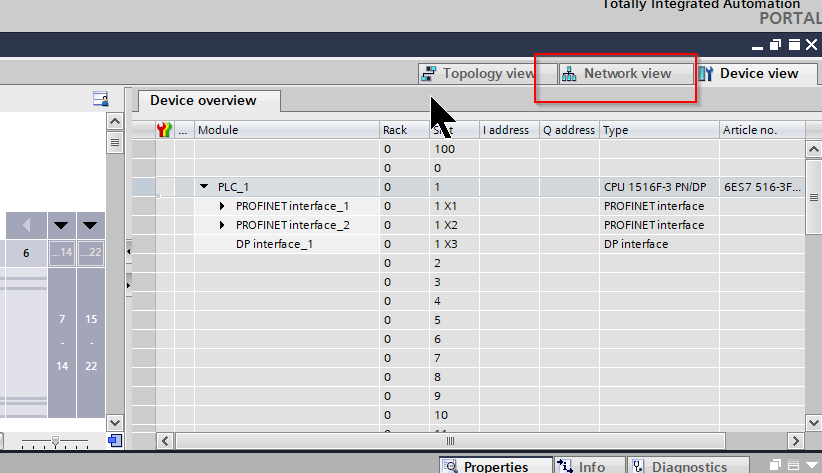
Task: Expand PROFINET interface_2 row
Action: point(222,225)
